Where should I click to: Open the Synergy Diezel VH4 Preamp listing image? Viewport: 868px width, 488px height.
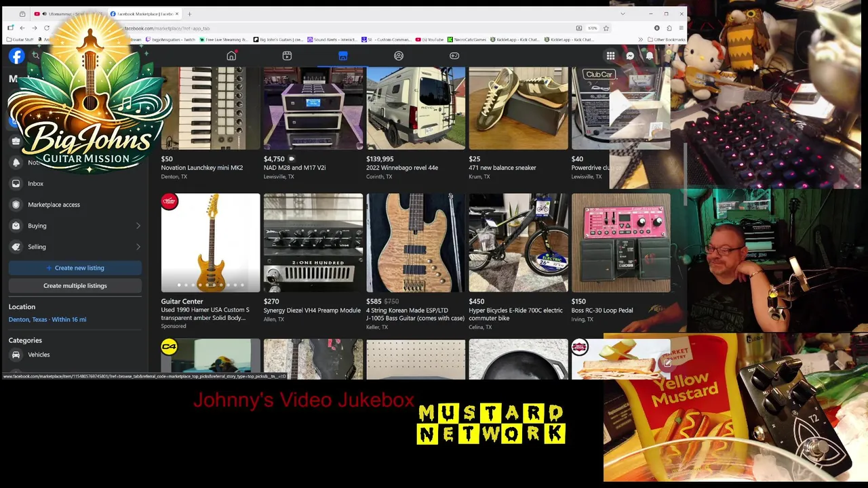point(313,243)
